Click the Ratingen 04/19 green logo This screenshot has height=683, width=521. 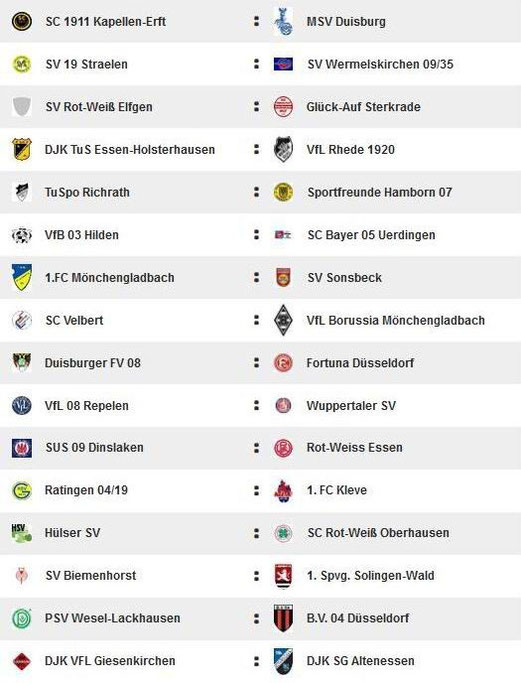[22, 490]
